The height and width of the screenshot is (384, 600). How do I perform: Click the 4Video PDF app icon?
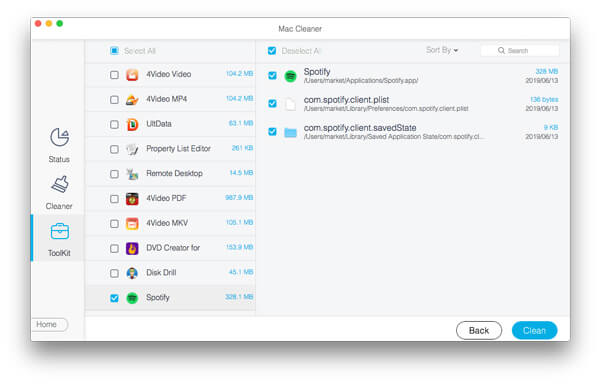[132, 199]
